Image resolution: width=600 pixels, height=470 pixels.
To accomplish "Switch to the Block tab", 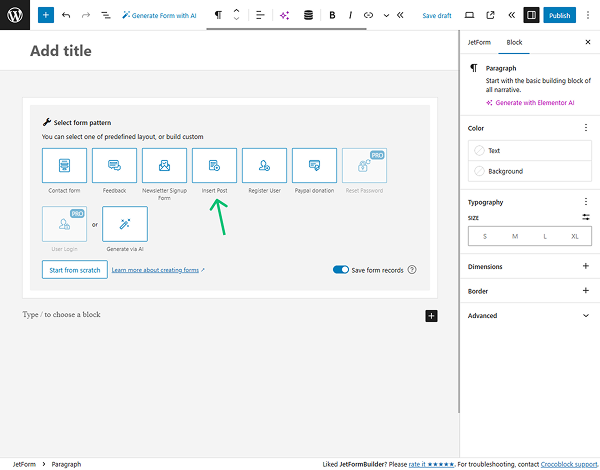I will [x=514, y=43].
